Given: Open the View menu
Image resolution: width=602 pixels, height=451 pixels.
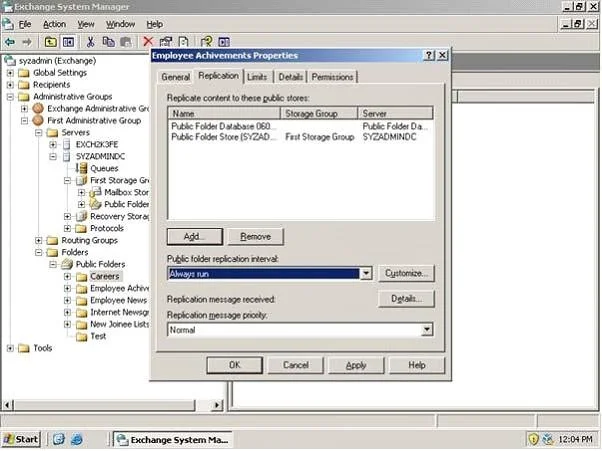Looking at the screenshot, I should (86, 24).
